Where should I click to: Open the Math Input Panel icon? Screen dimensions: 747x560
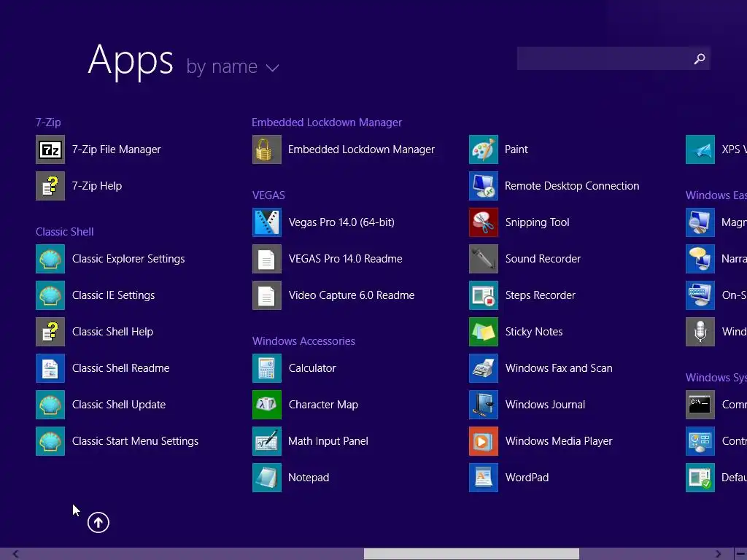pos(267,441)
